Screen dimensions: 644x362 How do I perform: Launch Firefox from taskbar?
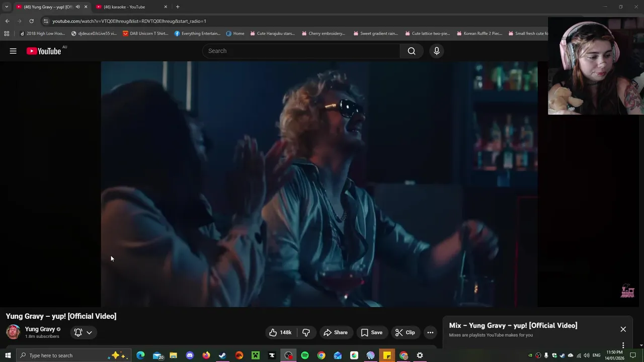pyautogui.click(x=206, y=355)
